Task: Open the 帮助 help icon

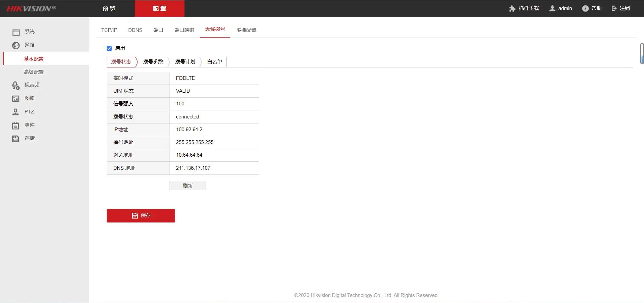Action: tap(586, 8)
